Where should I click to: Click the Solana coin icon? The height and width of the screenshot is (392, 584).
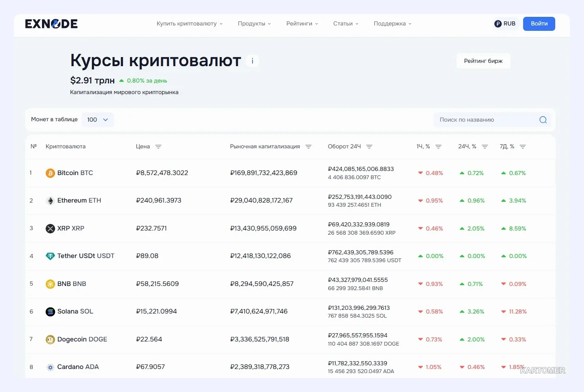click(x=50, y=311)
